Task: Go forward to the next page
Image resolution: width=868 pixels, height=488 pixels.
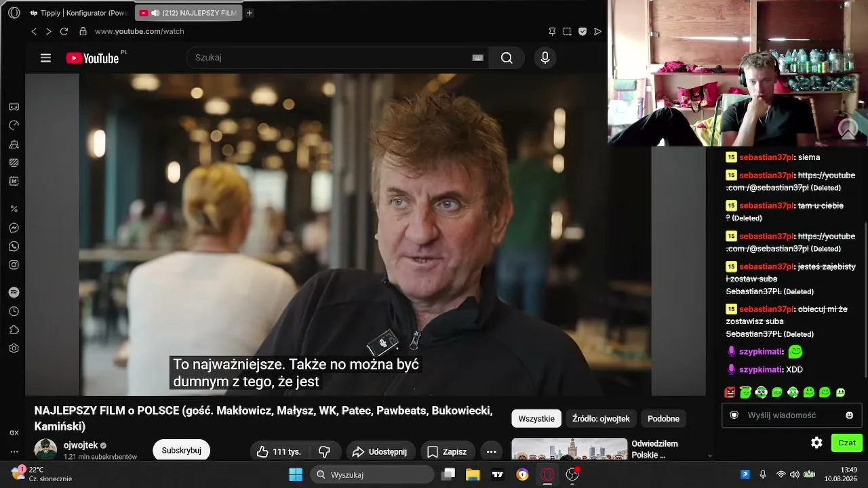Action: (48, 31)
